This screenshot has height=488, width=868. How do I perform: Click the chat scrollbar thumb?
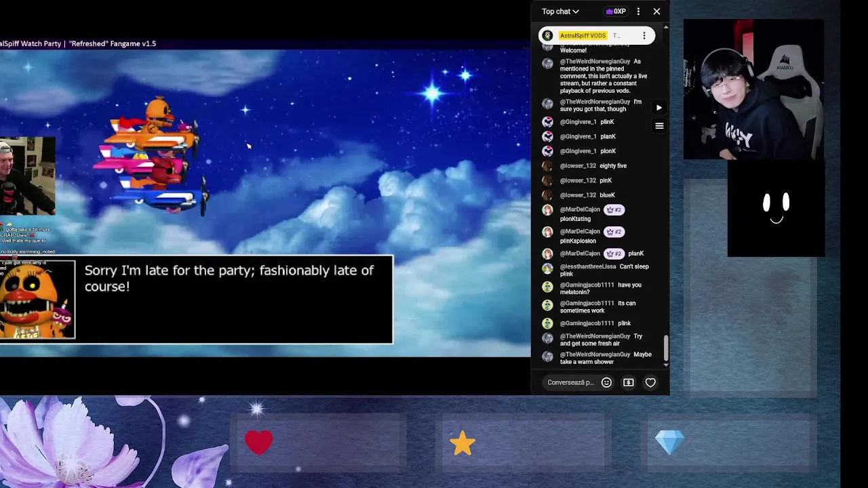tap(666, 348)
